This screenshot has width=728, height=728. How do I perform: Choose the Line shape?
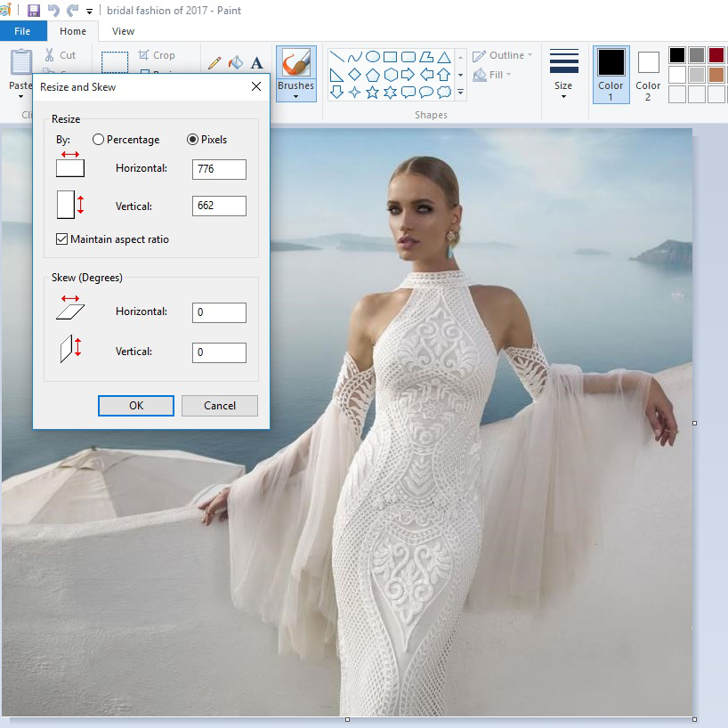coord(336,57)
